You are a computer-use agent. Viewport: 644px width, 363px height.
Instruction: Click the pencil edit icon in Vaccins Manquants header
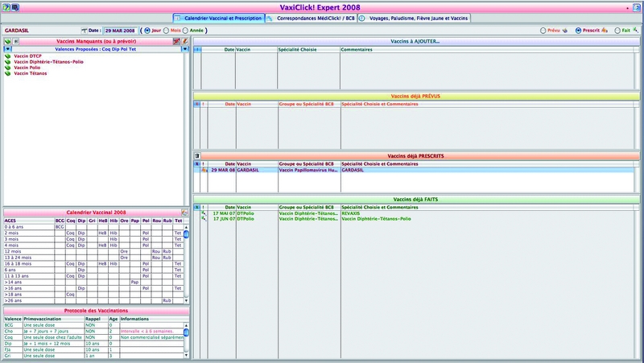click(186, 40)
